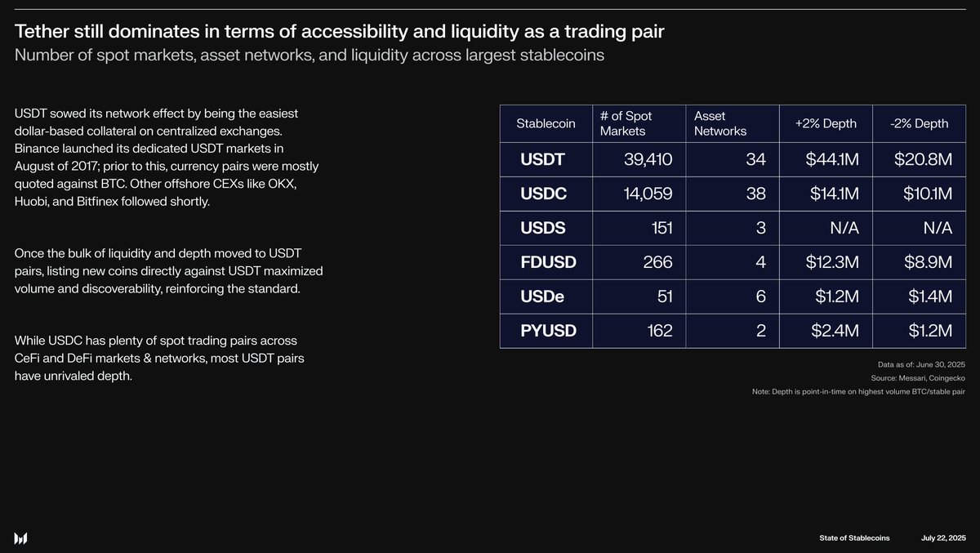980x553 pixels.
Task: Click the 'July 22, 2025' footer date
Action: pos(943,537)
